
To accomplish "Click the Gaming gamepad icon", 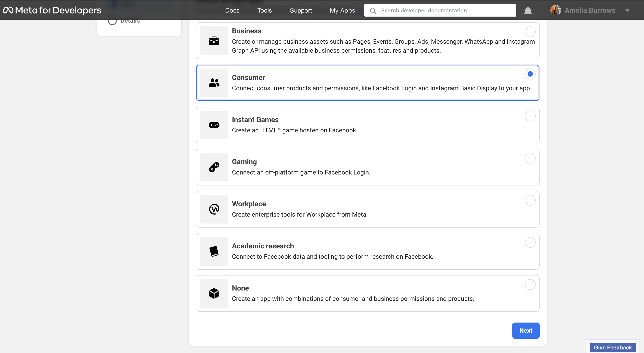I will (x=214, y=167).
